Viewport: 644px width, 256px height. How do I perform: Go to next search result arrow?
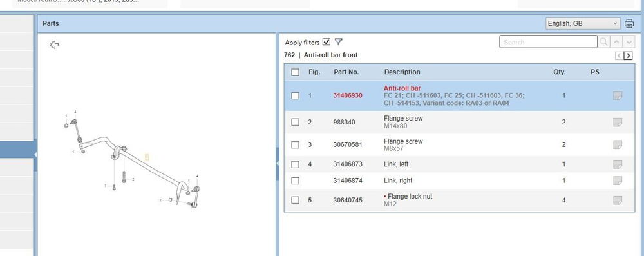[629, 42]
